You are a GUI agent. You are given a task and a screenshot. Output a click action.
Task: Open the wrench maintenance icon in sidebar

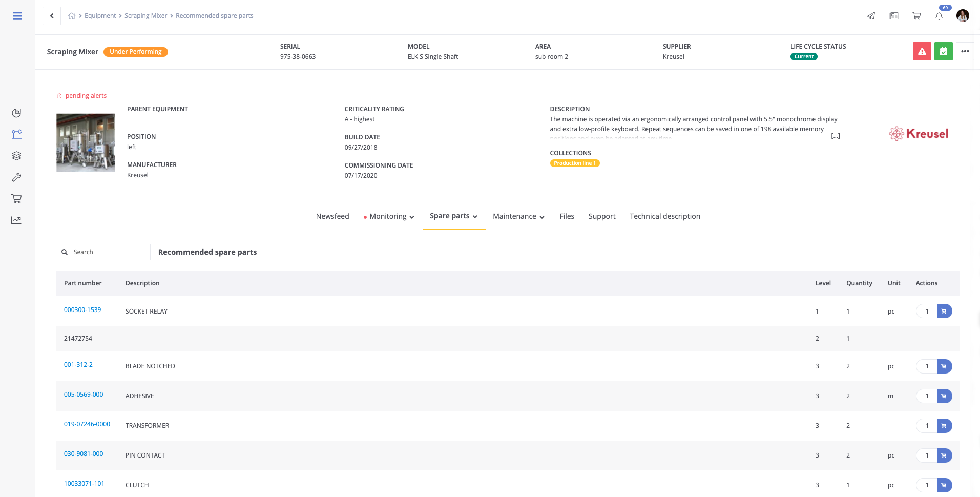(x=16, y=177)
